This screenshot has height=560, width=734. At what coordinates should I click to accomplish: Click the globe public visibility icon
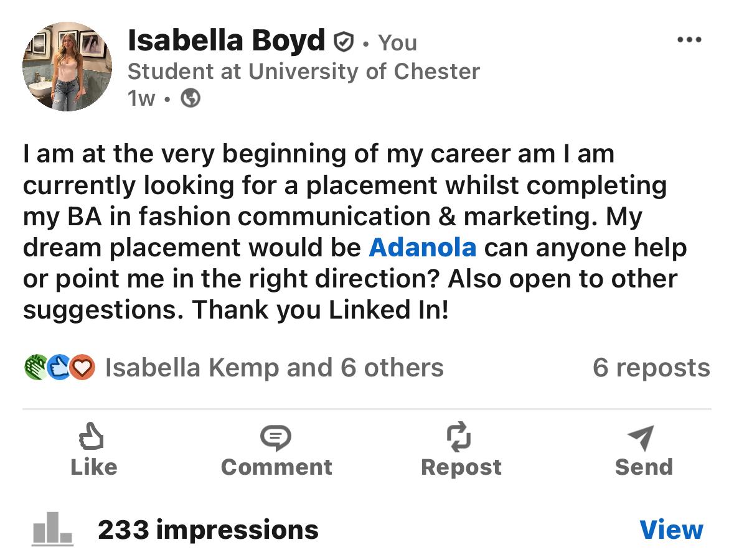(190, 98)
